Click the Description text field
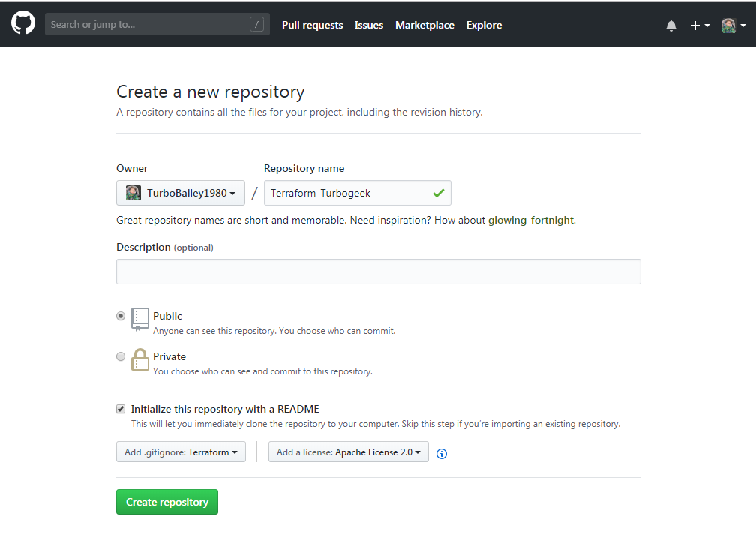 pyautogui.click(x=379, y=272)
